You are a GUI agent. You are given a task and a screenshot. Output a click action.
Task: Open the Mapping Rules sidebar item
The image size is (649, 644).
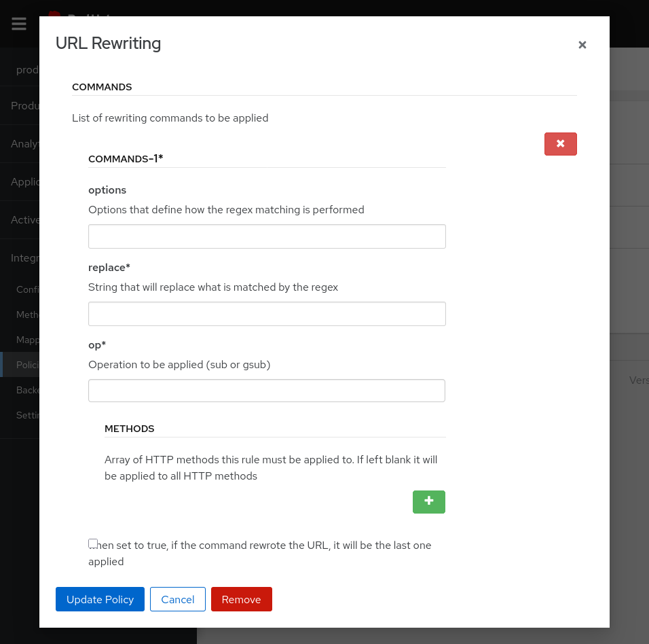click(28, 340)
